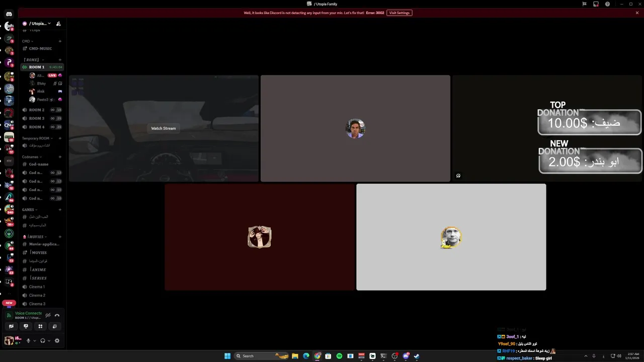Collapse the GAMES category

click(30, 210)
